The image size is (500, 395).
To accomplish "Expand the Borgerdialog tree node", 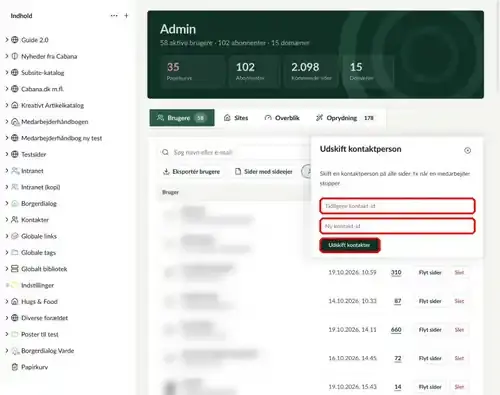I will [x=7, y=203].
